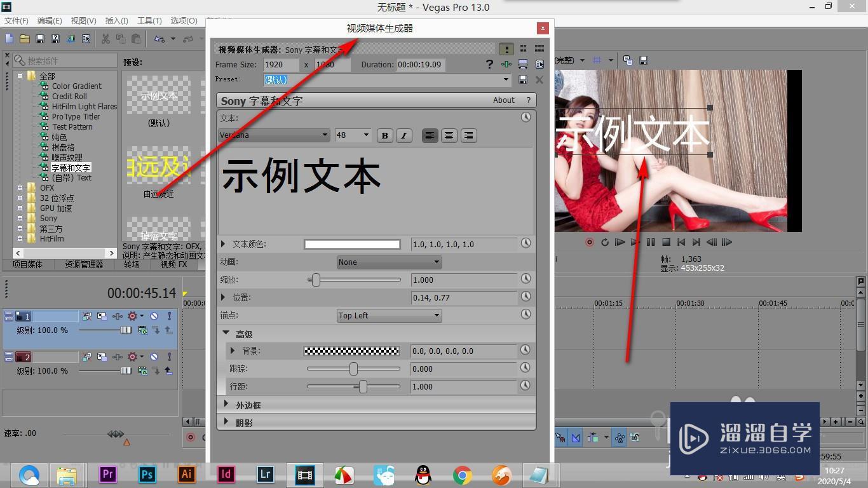Click Make Compositing Parent on track 2
This screenshot has width=868, height=488.
coord(168,370)
